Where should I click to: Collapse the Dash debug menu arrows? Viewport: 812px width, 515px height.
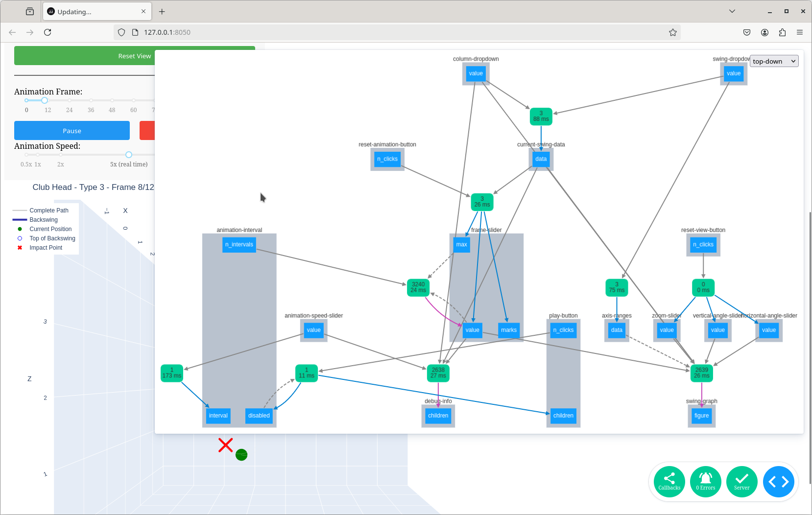click(778, 482)
